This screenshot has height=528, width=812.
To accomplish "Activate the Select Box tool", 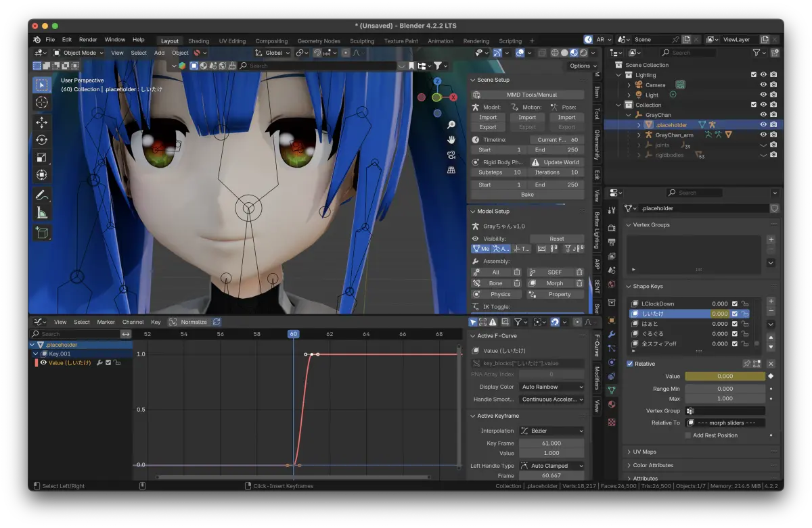I will (x=42, y=85).
